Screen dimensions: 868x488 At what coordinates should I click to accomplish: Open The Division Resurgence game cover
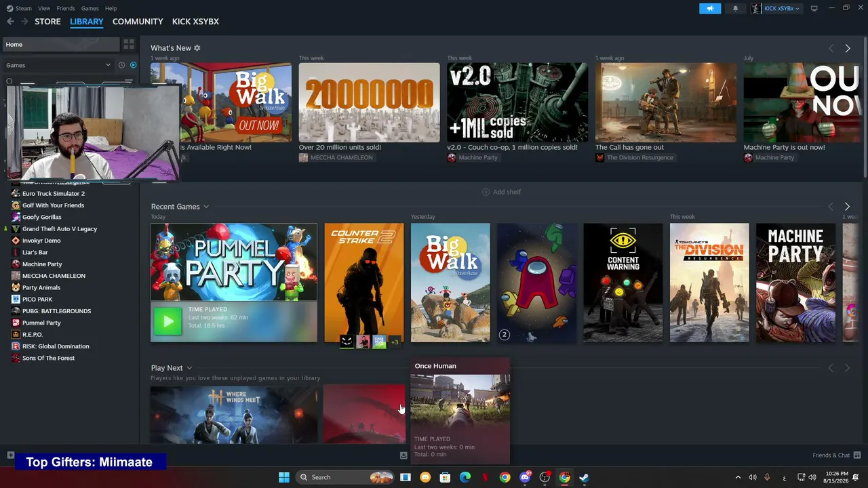pyautogui.click(x=709, y=282)
